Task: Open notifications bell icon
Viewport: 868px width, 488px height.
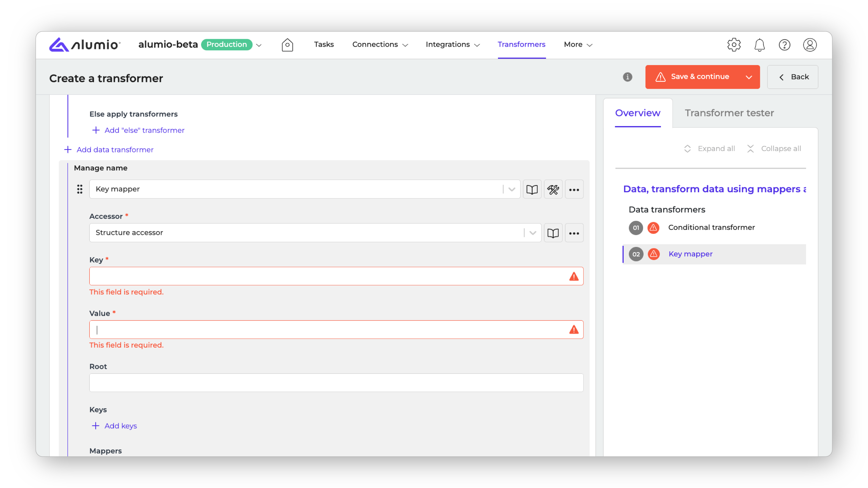Action: [x=759, y=45]
